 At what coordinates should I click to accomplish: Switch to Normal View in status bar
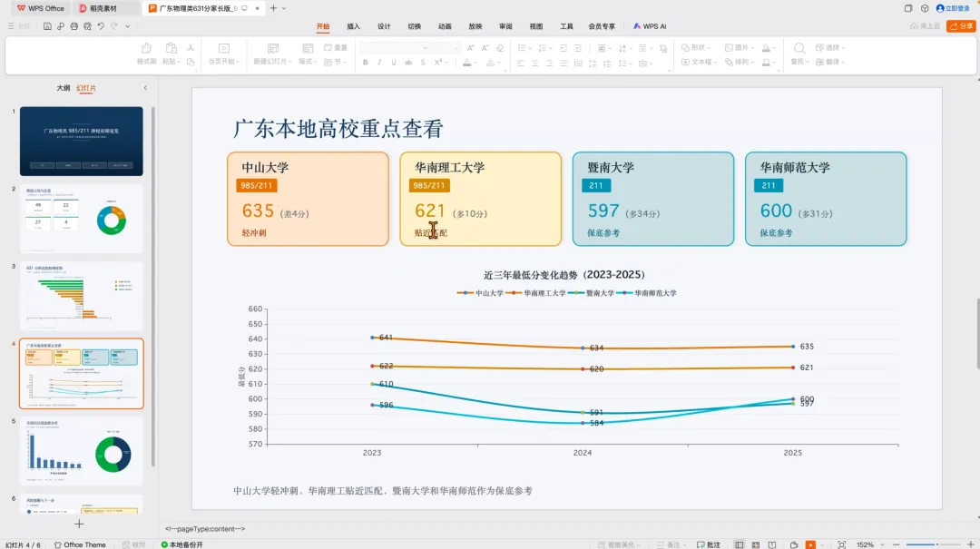740,544
